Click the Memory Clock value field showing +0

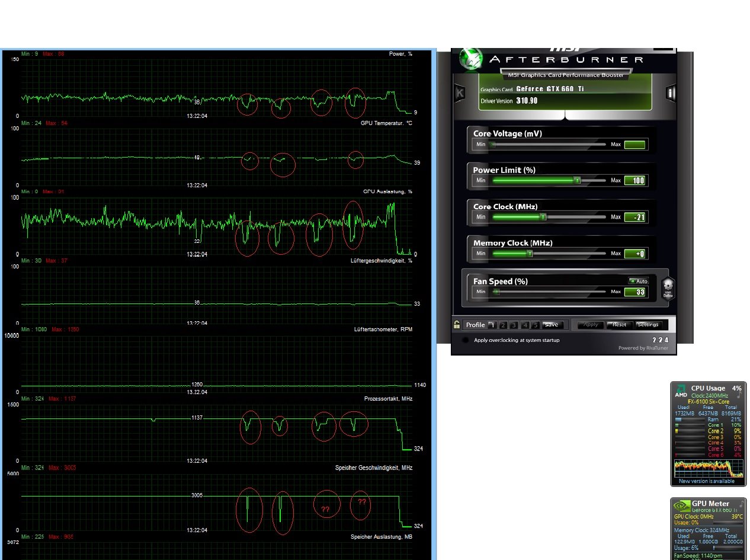(x=635, y=254)
